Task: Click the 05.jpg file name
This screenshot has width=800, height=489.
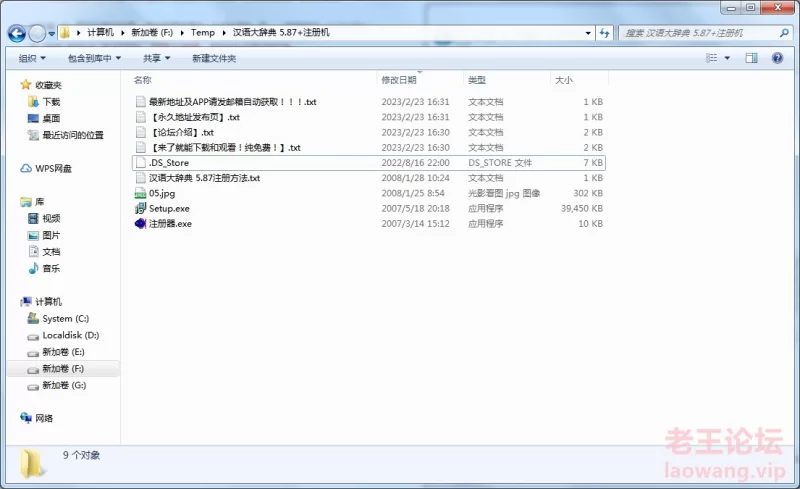Action: 162,193
